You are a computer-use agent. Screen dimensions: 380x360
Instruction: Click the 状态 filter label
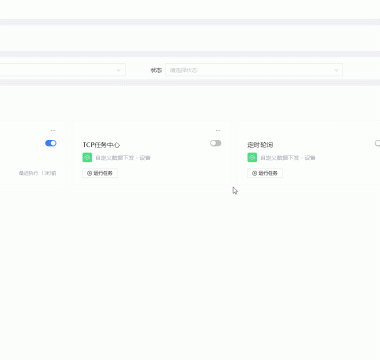point(156,70)
